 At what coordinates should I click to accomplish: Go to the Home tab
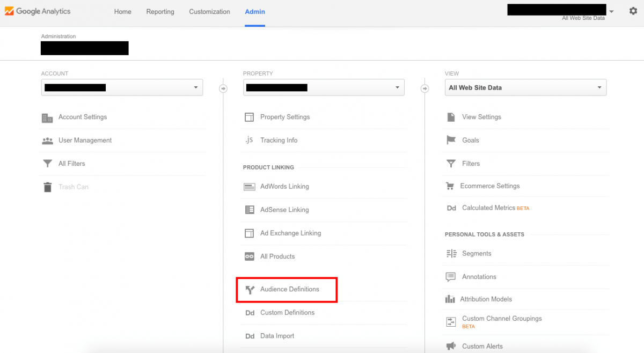click(123, 12)
